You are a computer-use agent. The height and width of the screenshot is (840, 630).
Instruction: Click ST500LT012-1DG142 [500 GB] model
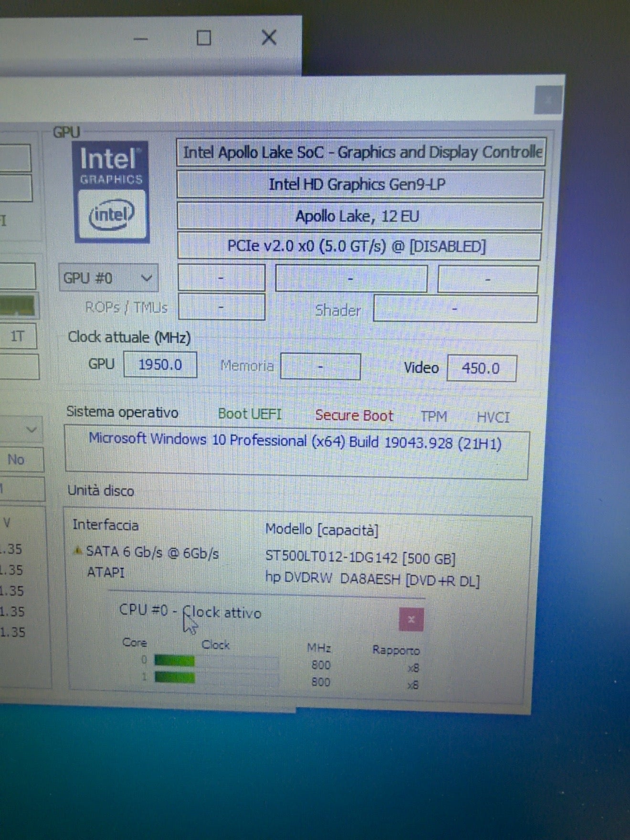[360, 557]
